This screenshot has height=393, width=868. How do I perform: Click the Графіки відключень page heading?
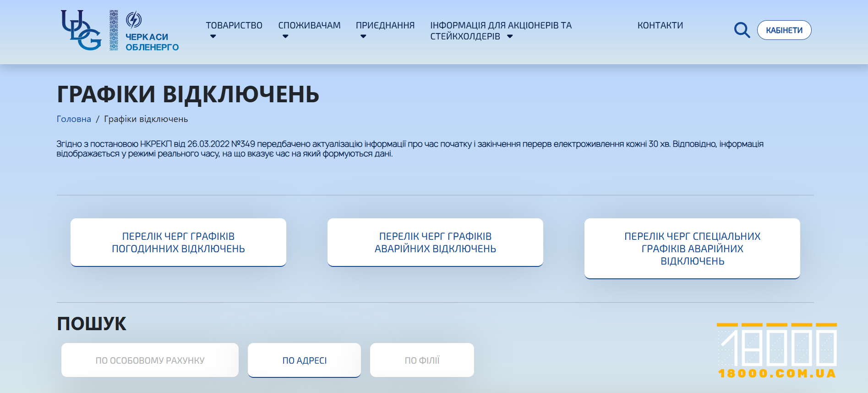[x=188, y=94]
